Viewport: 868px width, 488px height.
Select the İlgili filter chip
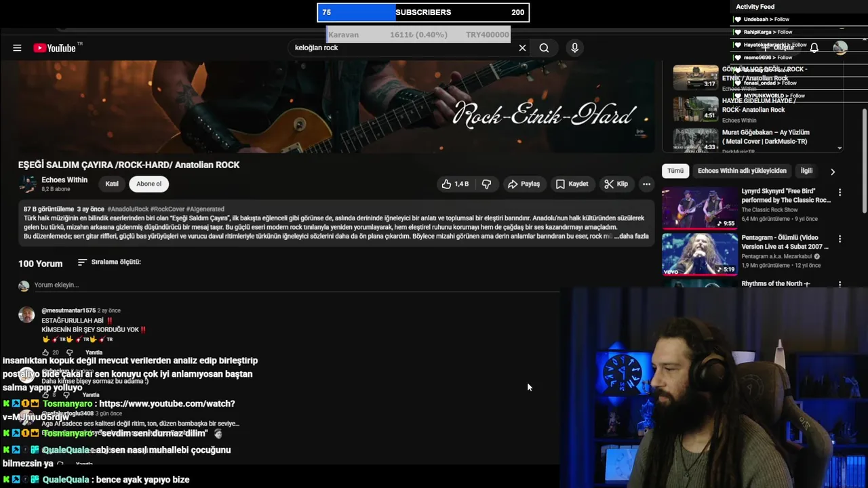(806, 171)
